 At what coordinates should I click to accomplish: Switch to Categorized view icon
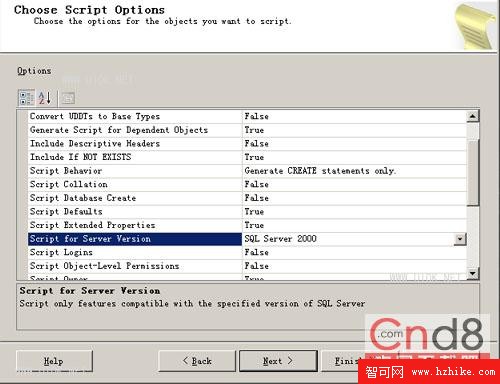coord(26,98)
